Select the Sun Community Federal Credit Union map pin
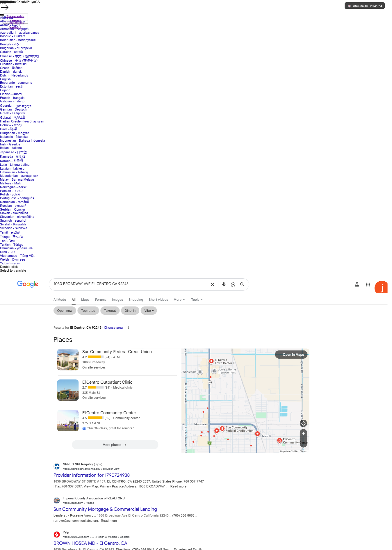392x550 pixels. [x=222, y=429]
